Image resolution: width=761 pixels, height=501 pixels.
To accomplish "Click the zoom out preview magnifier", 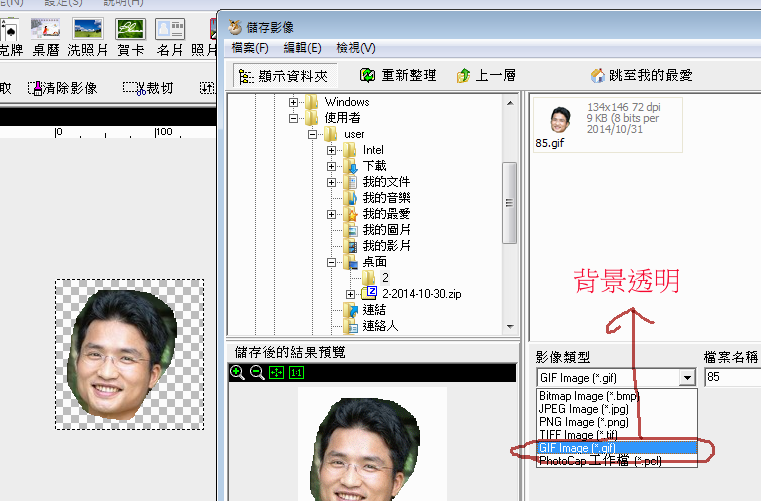I will (256, 372).
